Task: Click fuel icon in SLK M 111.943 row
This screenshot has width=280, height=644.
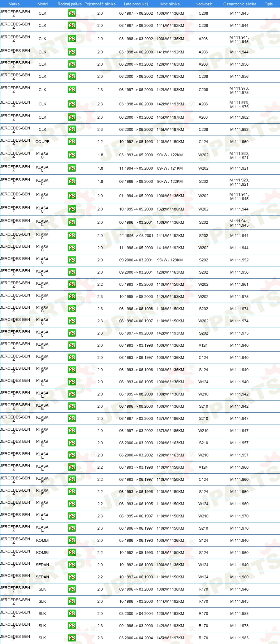Action: pyautogui.click(x=72, y=601)
